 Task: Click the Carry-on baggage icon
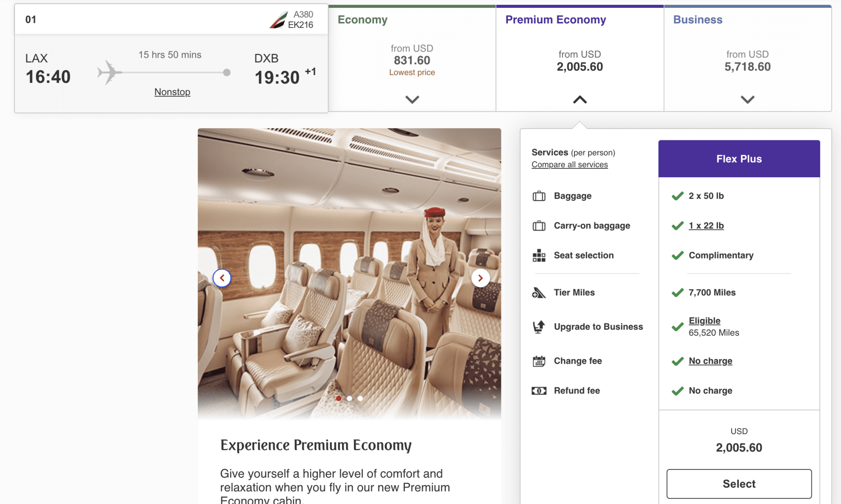[x=540, y=225]
